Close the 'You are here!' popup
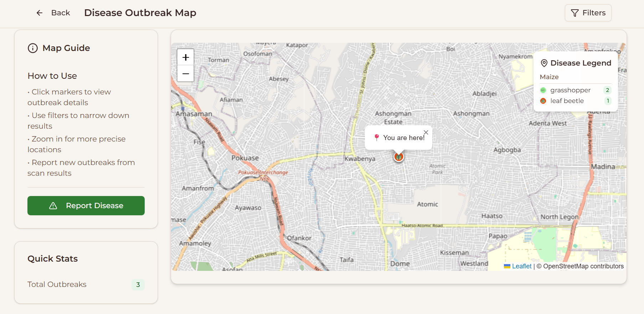644x314 pixels. click(426, 132)
